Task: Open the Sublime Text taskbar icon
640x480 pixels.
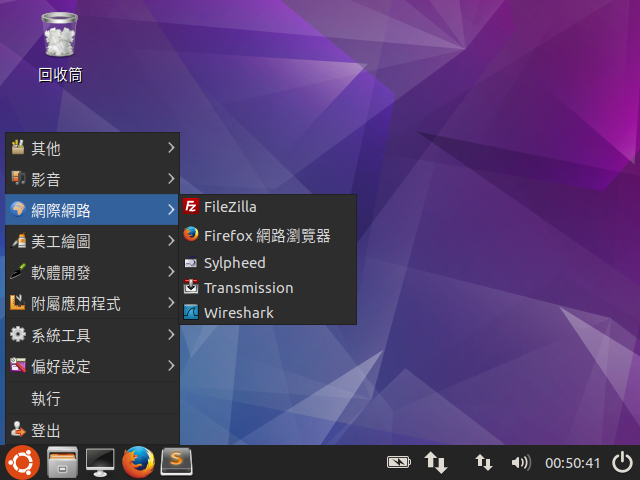Action: pos(176,462)
